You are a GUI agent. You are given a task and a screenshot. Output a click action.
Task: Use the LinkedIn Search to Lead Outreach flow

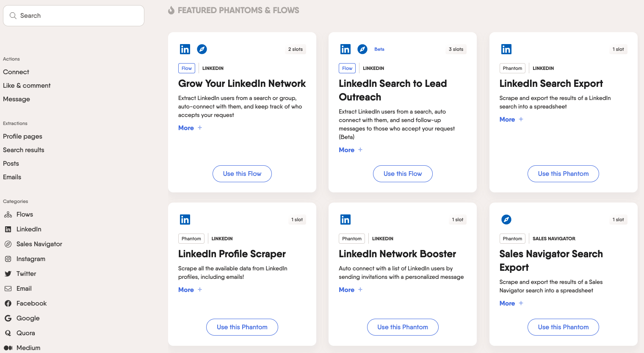coord(403,174)
